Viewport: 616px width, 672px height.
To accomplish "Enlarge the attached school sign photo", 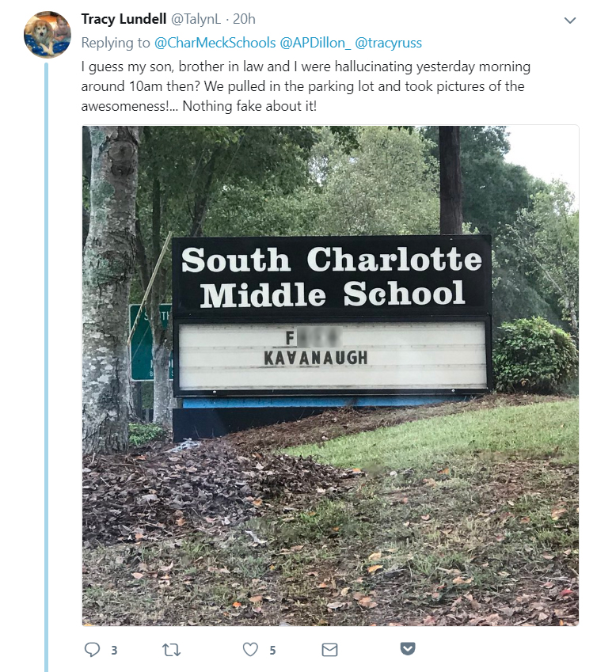I will (x=330, y=375).
